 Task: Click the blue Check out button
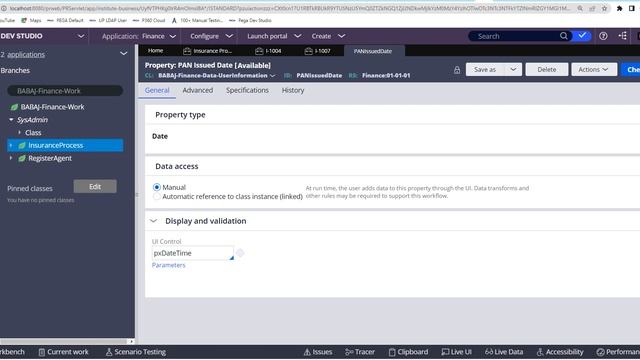coord(631,69)
